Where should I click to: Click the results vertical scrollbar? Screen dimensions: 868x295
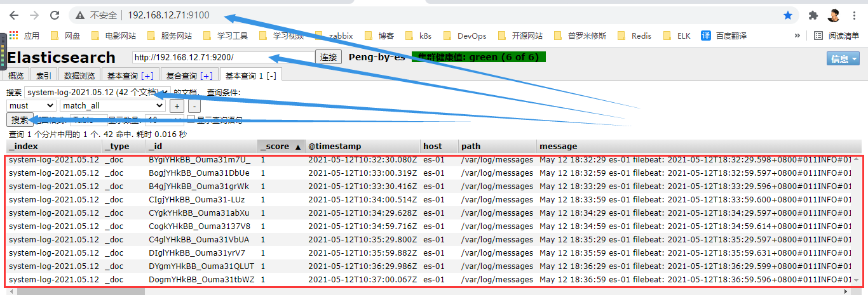point(857,220)
